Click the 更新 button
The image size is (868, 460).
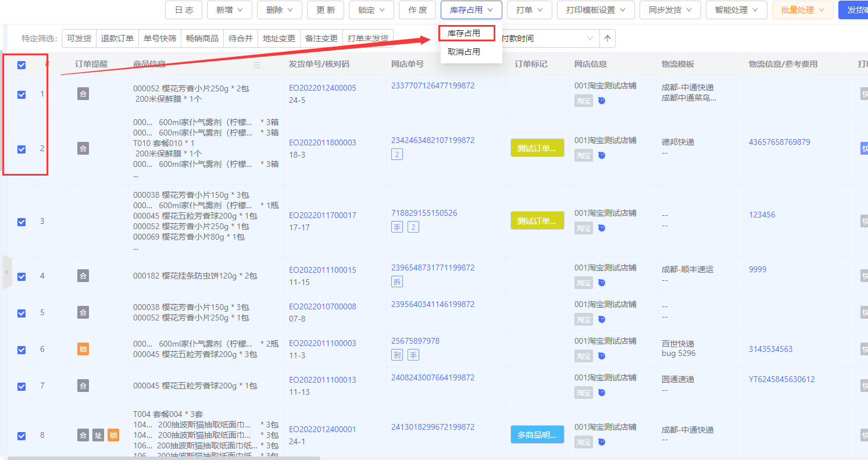[x=326, y=10]
